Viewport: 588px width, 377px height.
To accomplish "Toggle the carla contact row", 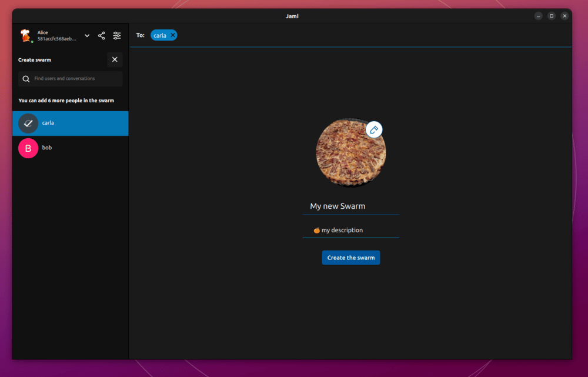I will (x=71, y=124).
